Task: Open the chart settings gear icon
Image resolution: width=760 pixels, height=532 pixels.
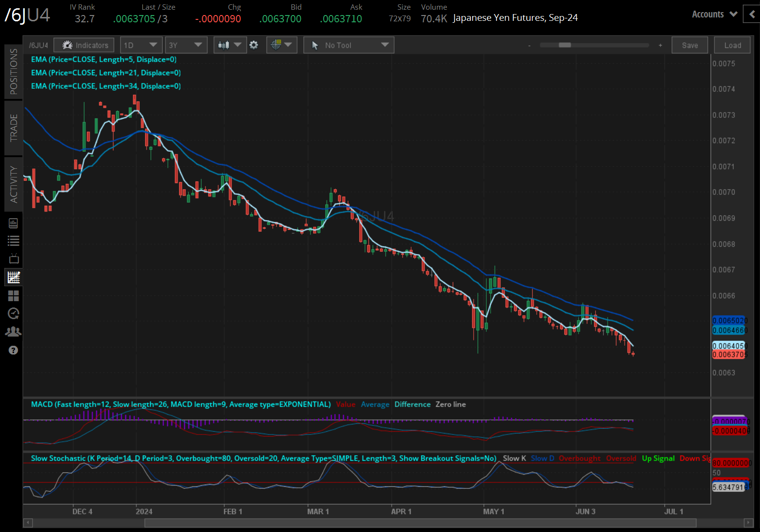Action: click(x=253, y=45)
